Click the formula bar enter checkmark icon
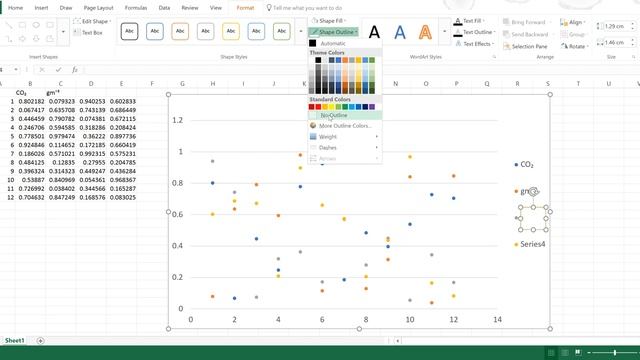Image resolution: width=640 pixels, height=360 pixels. click(58, 70)
